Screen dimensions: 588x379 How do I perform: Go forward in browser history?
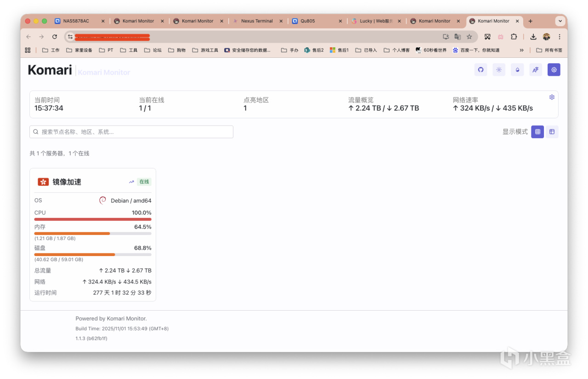click(41, 37)
